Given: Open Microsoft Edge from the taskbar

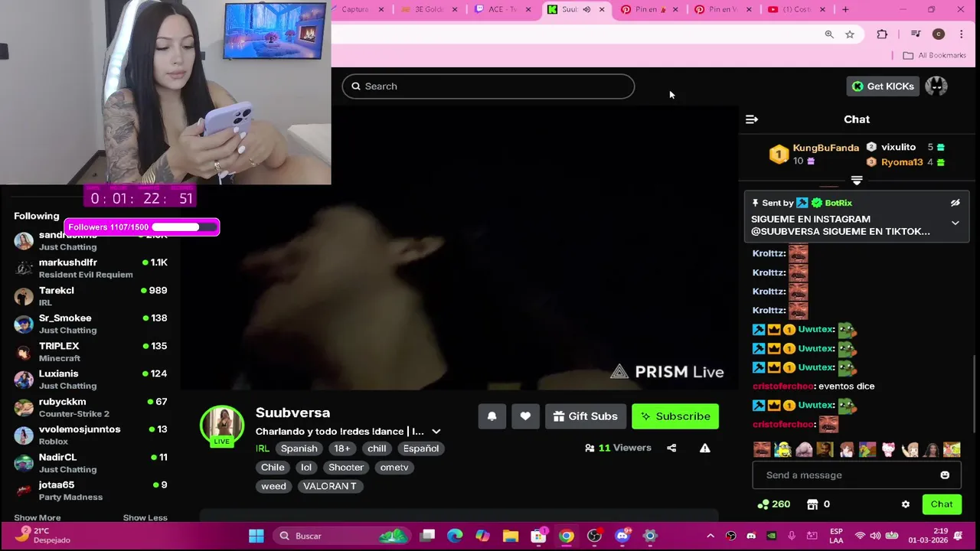Looking at the screenshot, I should click(x=455, y=536).
